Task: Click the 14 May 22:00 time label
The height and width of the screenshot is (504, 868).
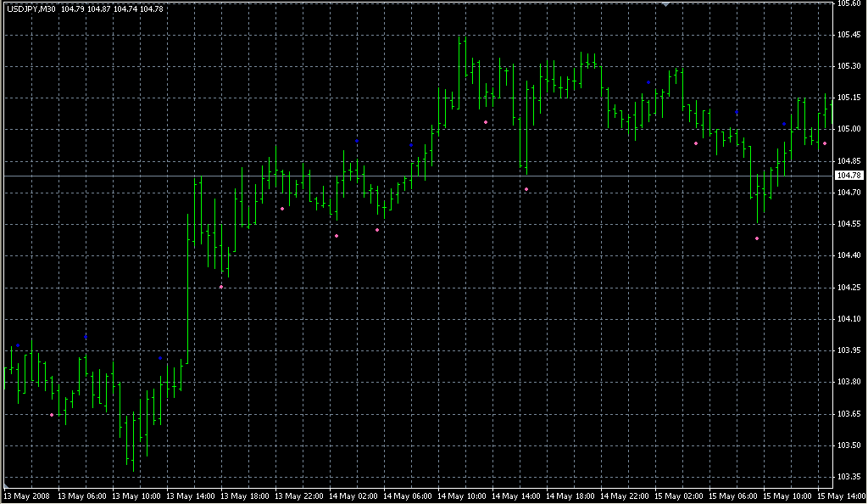Action: click(x=624, y=496)
